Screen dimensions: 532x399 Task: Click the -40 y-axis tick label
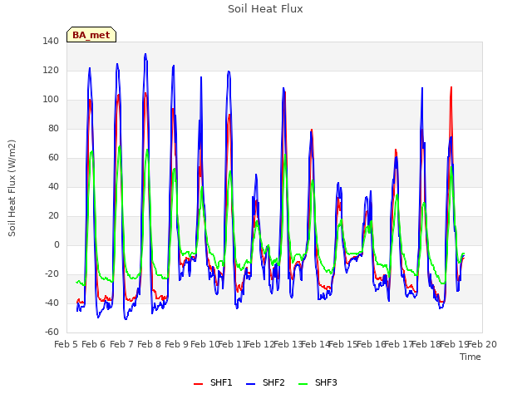[52, 303]
